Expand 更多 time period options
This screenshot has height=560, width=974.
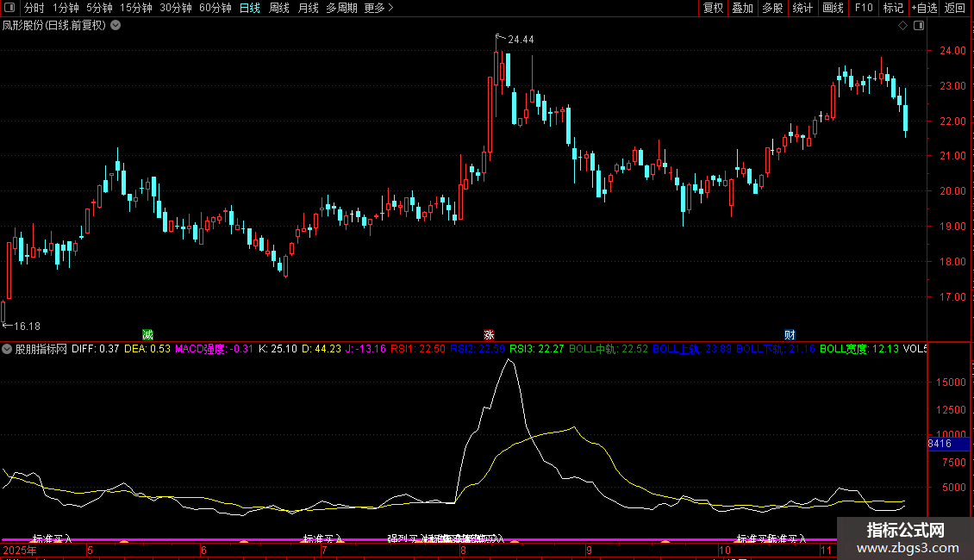click(x=378, y=9)
